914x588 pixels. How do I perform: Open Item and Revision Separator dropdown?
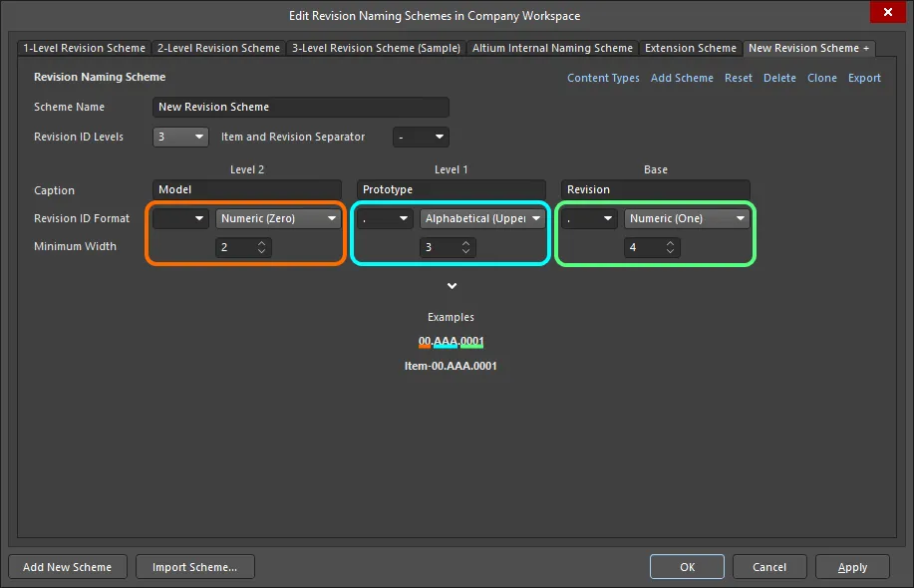(421, 137)
